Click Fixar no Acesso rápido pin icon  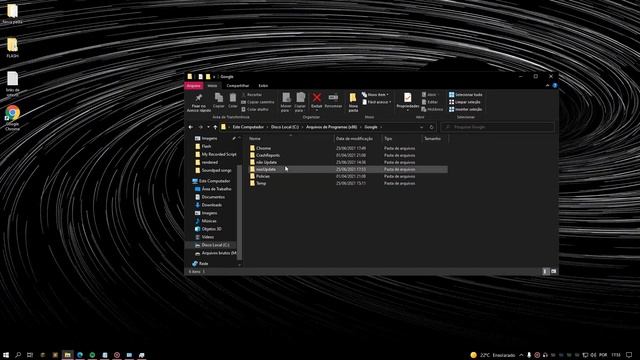[x=199, y=98]
